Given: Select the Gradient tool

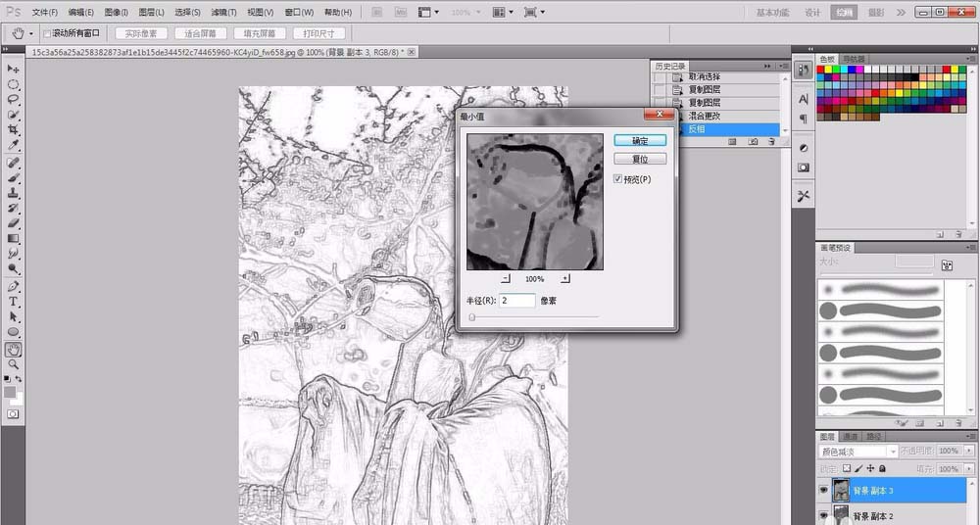Looking at the screenshot, I should (14, 238).
